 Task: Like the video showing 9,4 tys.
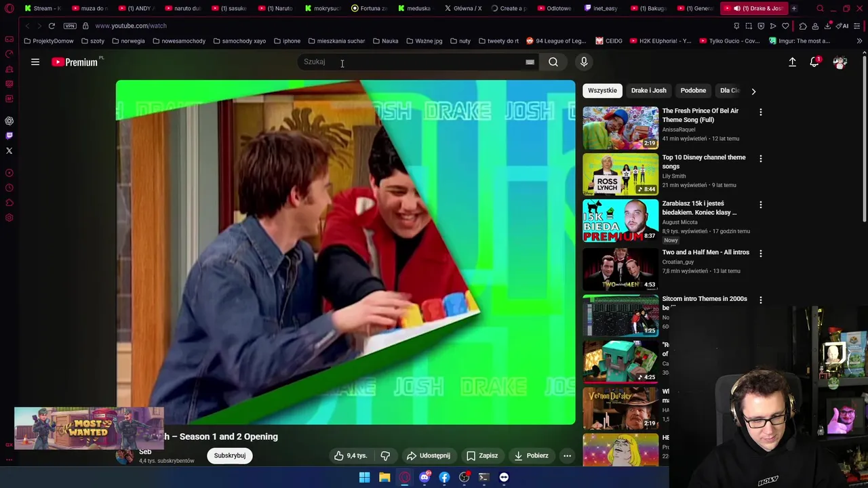tap(351, 455)
